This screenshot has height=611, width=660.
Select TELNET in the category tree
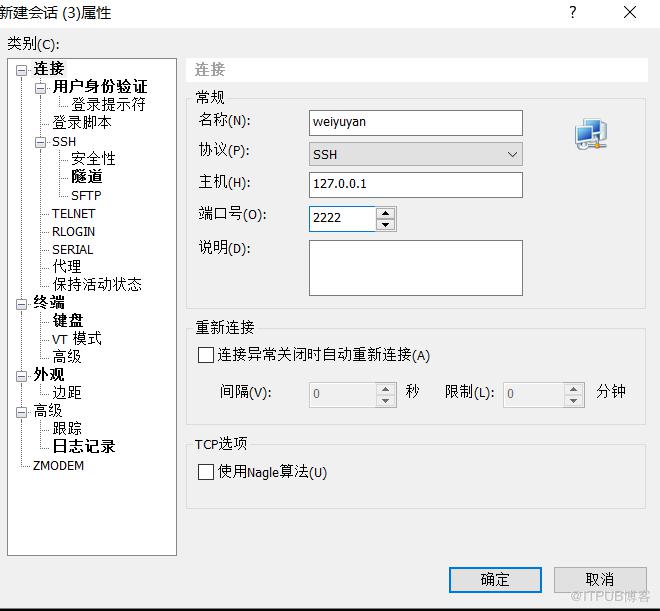pyautogui.click(x=74, y=213)
